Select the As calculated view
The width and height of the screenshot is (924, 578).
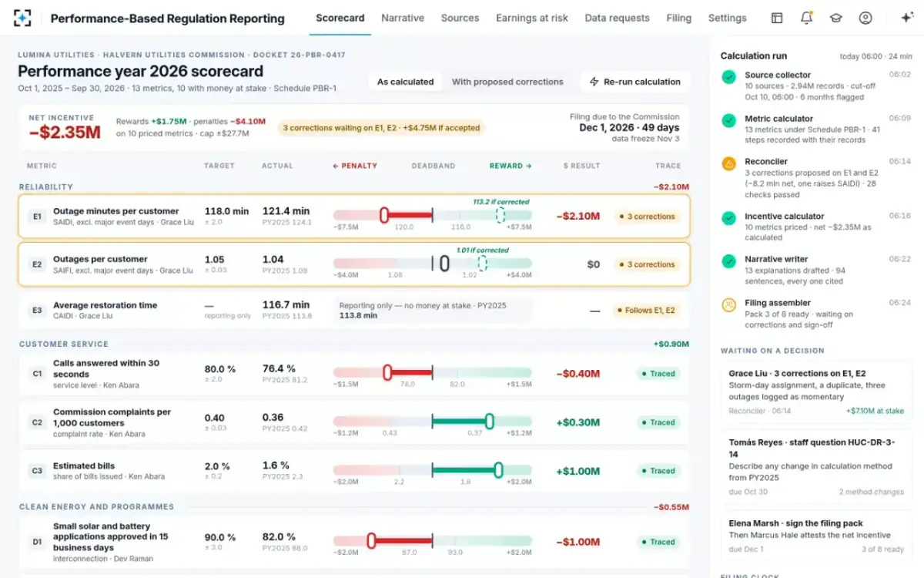[405, 82]
